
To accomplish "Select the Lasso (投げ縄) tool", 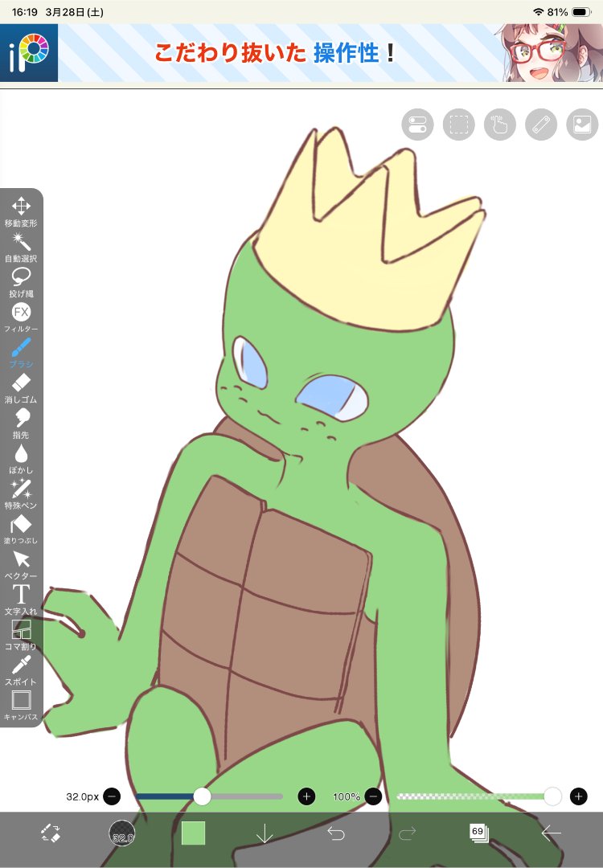I will coord(21,282).
